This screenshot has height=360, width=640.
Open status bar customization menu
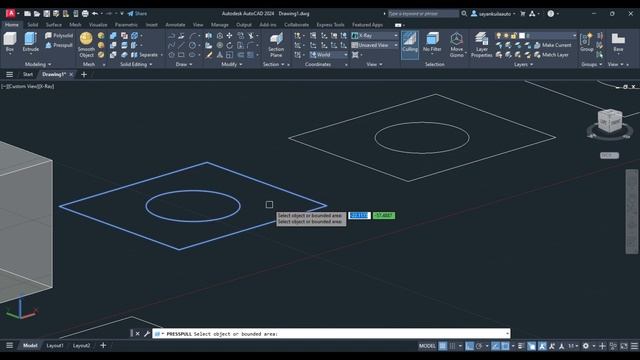coord(634,346)
